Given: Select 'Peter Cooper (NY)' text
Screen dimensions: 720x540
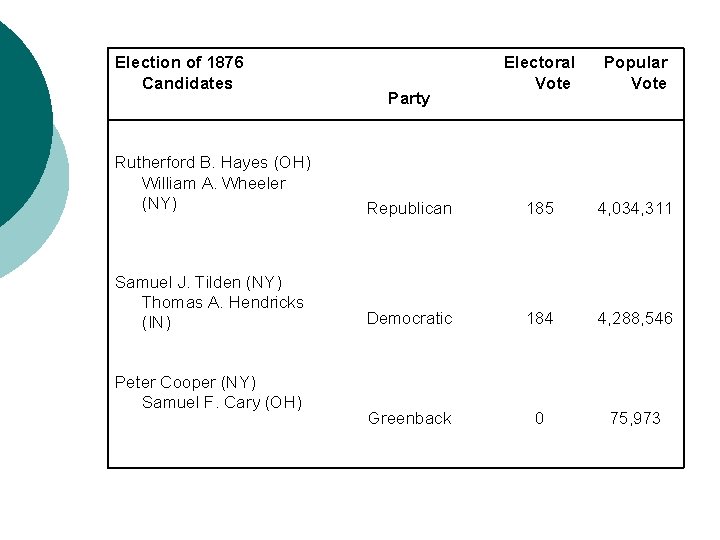Looking at the screenshot, I should [186, 382].
